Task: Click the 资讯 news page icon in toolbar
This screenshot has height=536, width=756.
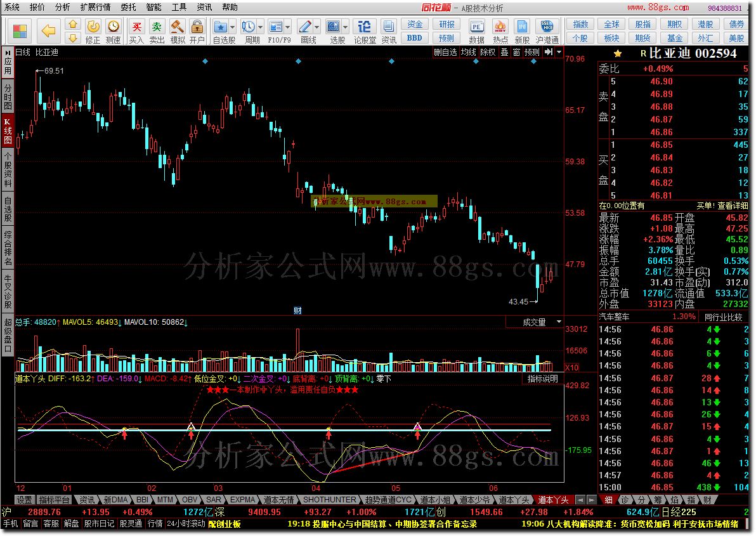Action: 388,27
